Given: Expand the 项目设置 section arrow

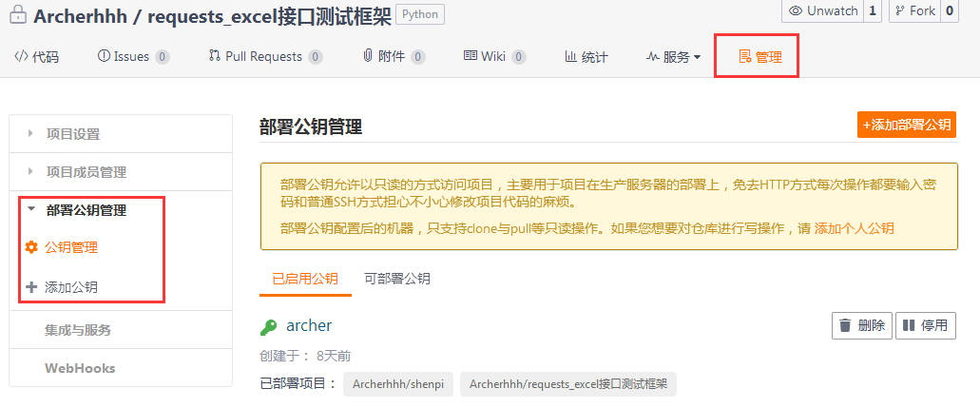Looking at the screenshot, I should pyautogui.click(x=30, y=133).
